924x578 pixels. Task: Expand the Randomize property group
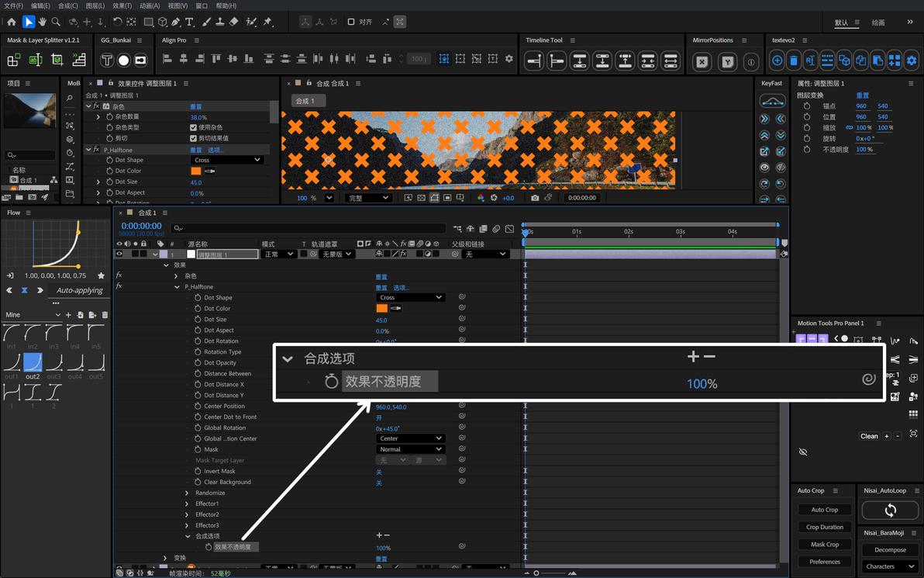click(x=187, y=493)
